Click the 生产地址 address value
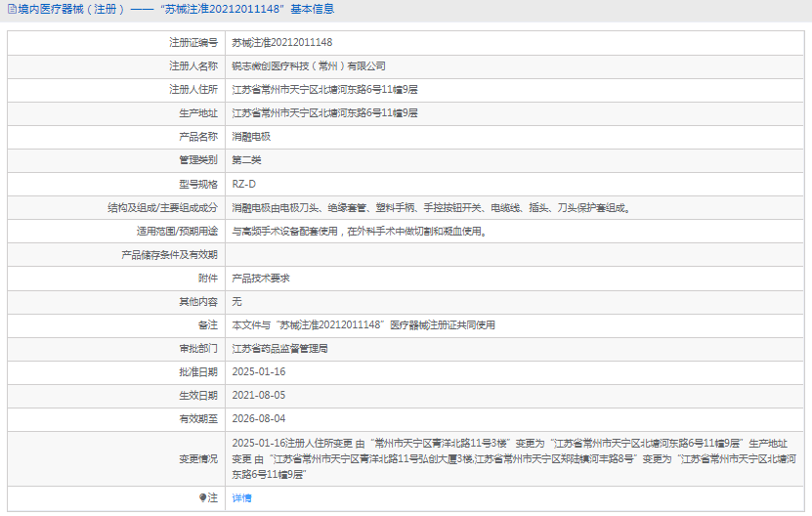 (324, 113)
